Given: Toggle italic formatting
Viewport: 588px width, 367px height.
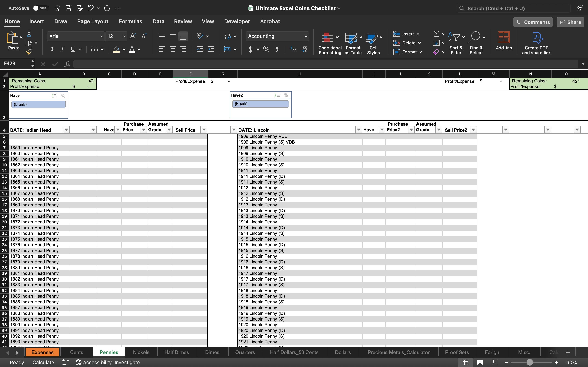Looking at the screenshot, I should pos(62,49).
